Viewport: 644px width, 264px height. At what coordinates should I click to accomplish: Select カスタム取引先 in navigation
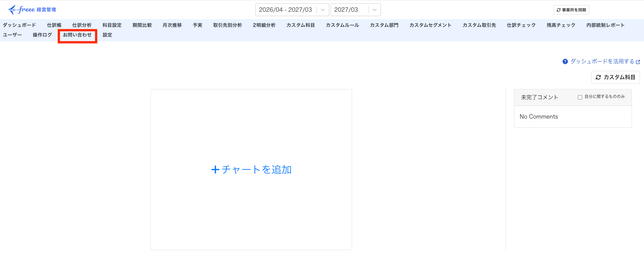tap(479, 25)
